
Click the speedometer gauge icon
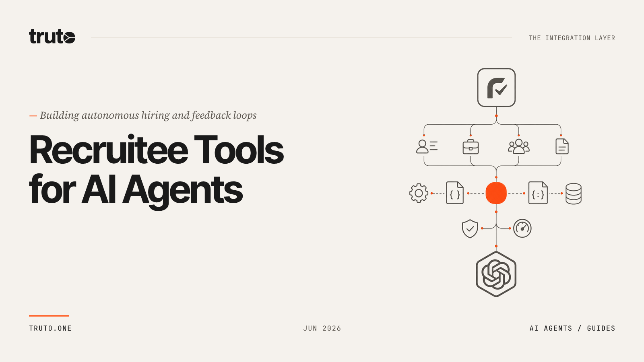click(522, 228)
